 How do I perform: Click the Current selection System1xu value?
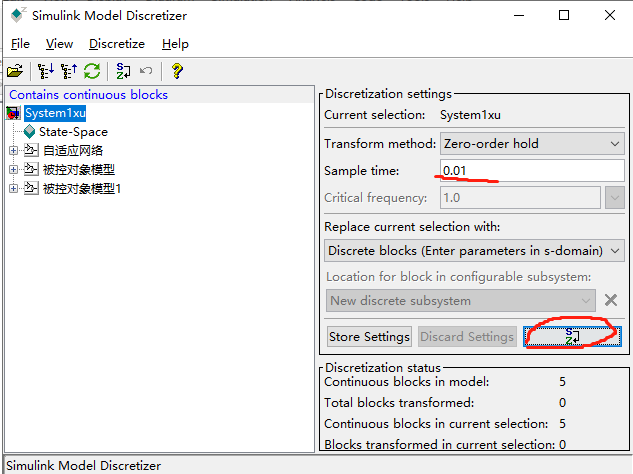[x=470, y=115]
